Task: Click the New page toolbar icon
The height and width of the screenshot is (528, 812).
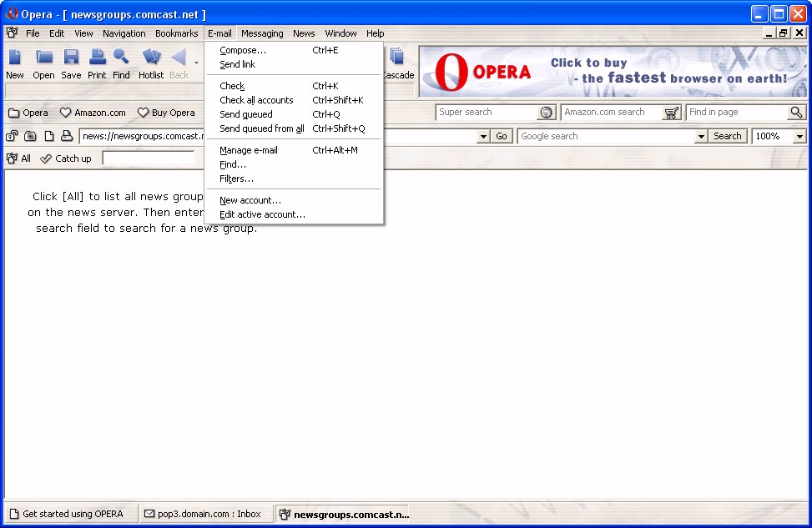Action: (15, 58)
